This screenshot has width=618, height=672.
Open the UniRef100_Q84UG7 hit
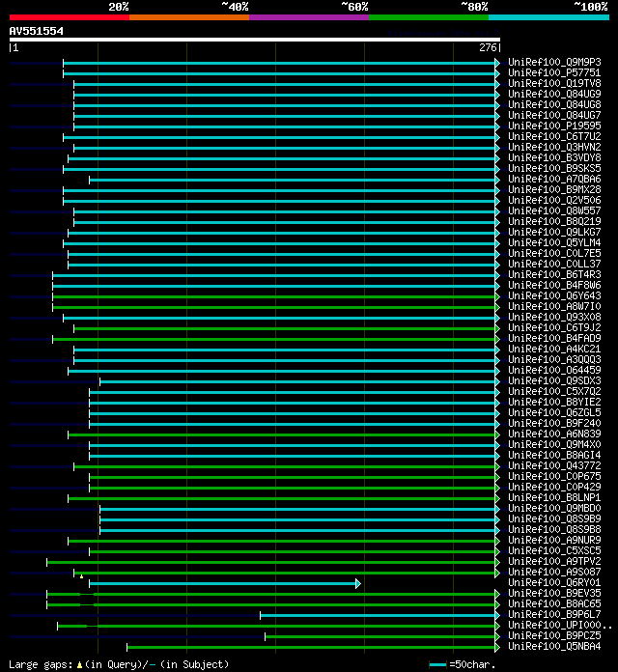[554, 115]
